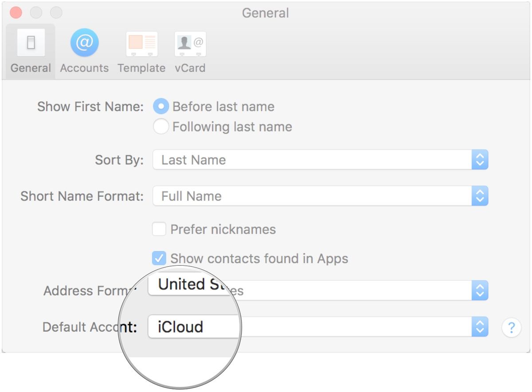
Task: Open the Template pane
Action: [141, 51]
